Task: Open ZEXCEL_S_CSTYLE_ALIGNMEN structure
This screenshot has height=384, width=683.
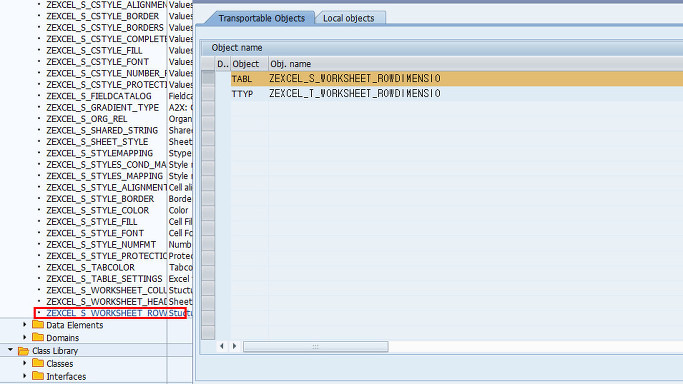Action: click(x=107, y=5)
